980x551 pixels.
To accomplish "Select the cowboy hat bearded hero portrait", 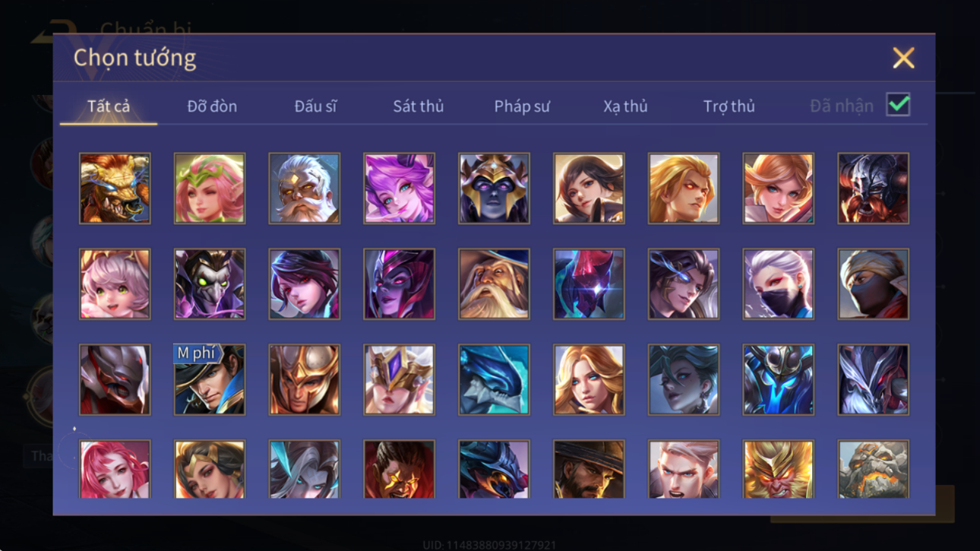I will tap(589, 469).
